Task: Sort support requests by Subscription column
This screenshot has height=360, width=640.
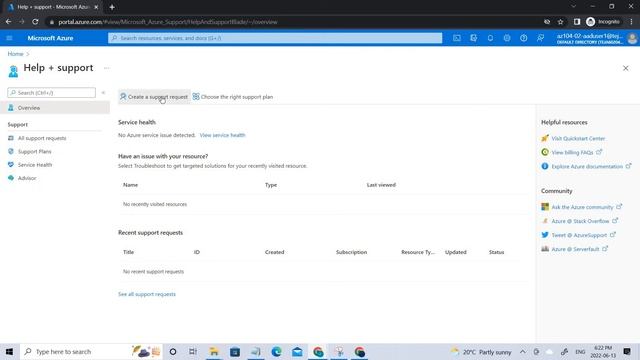Action: pyautogui.click(x=351, y=252)
